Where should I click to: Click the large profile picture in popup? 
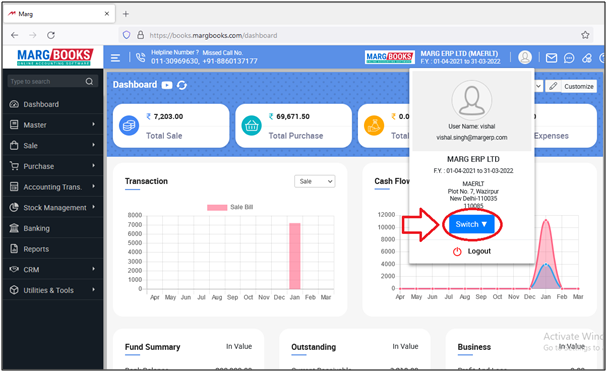(x=472, y=100)
